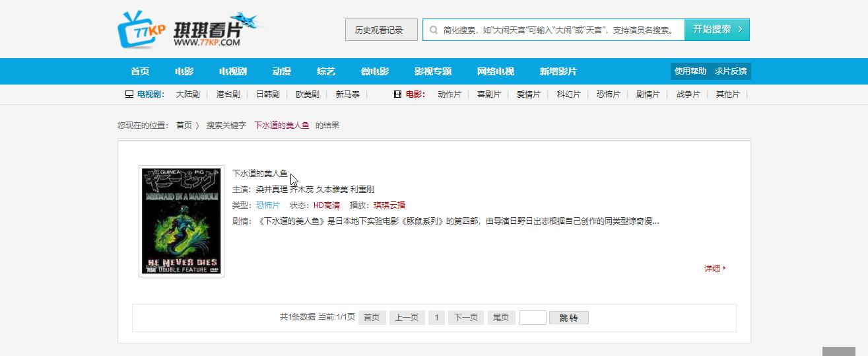
Task: Select 大陆剧 sub-category
Action: pos(188,94)
